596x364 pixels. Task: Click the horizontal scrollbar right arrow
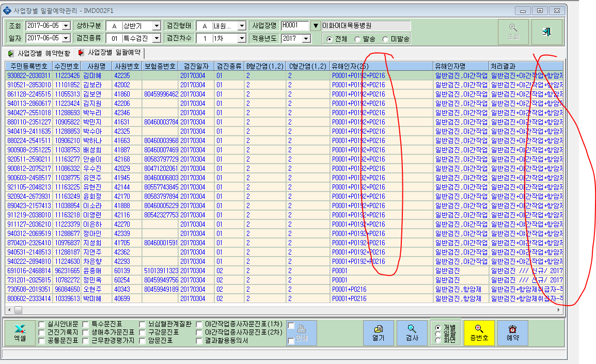559,310
